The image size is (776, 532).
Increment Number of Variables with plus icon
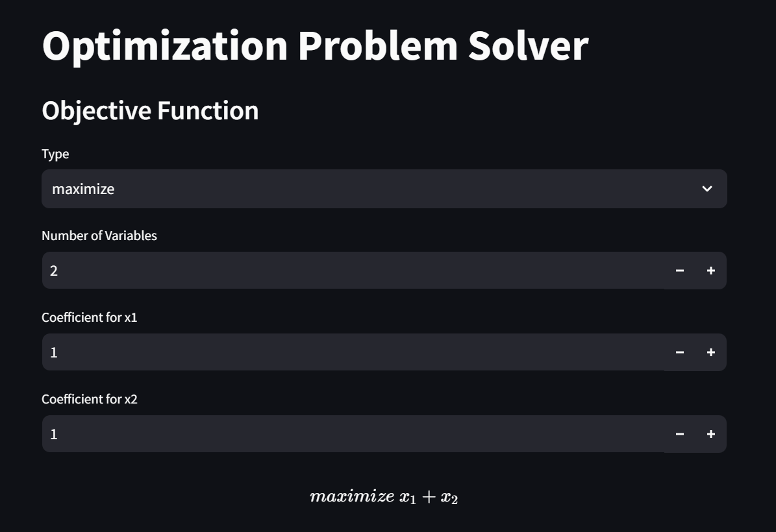(710, 270)
